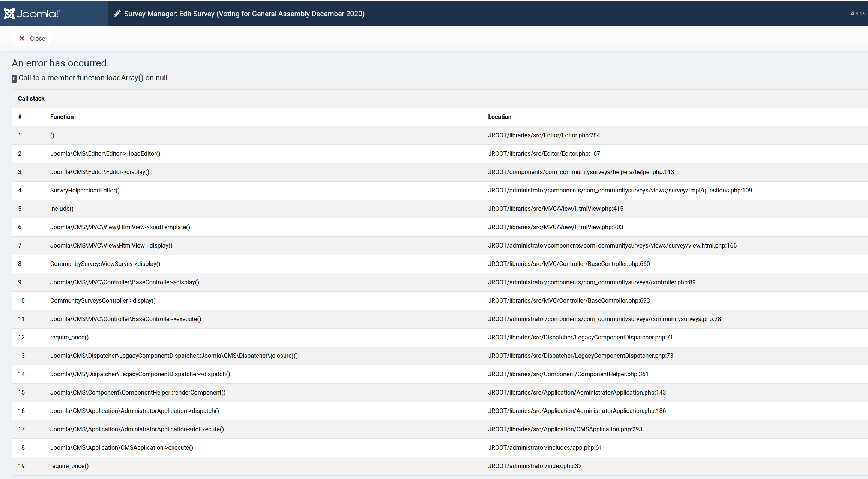Click the Joomla! logo
868x479 pixels.
(x=32, y=14)
